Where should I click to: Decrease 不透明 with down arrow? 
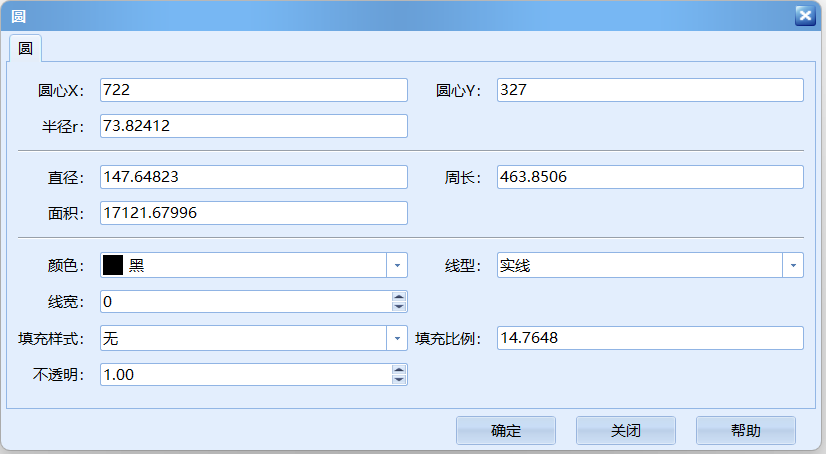coord(399,379)
